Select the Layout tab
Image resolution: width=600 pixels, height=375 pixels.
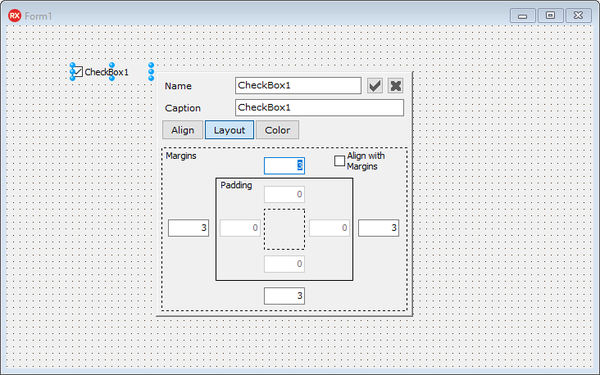click(x=229, y=130)
